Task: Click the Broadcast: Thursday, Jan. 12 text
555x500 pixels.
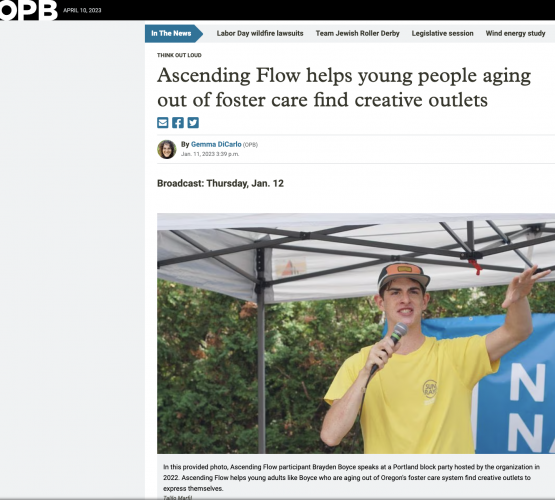Action: pos(221,183)
